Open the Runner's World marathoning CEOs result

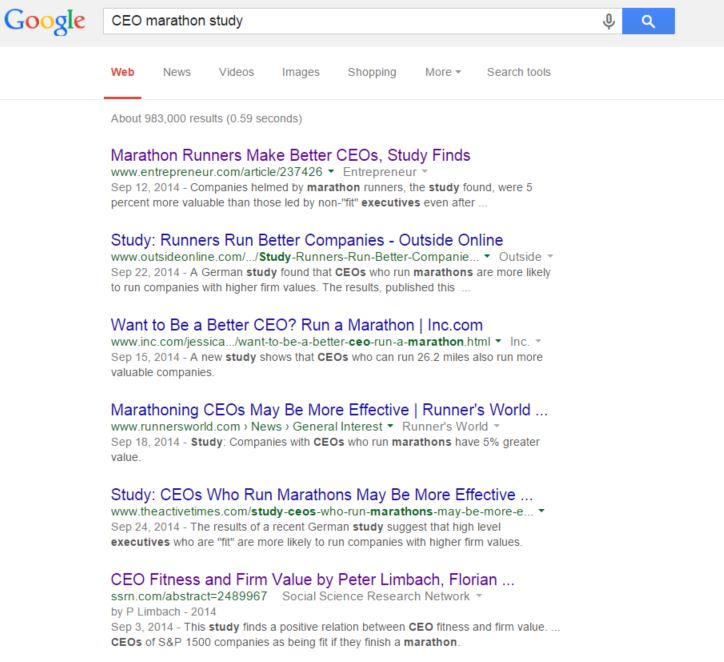(x=328, y=410)
